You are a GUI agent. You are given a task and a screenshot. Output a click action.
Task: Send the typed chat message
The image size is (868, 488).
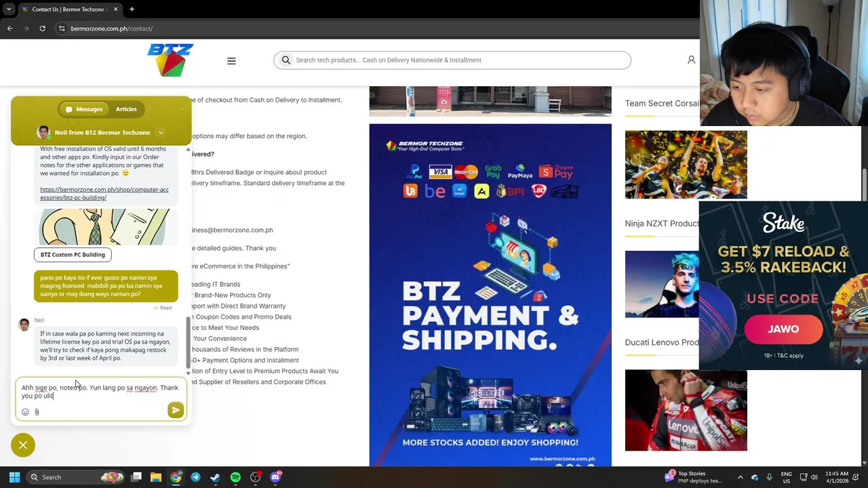click(x=176, y=410)
